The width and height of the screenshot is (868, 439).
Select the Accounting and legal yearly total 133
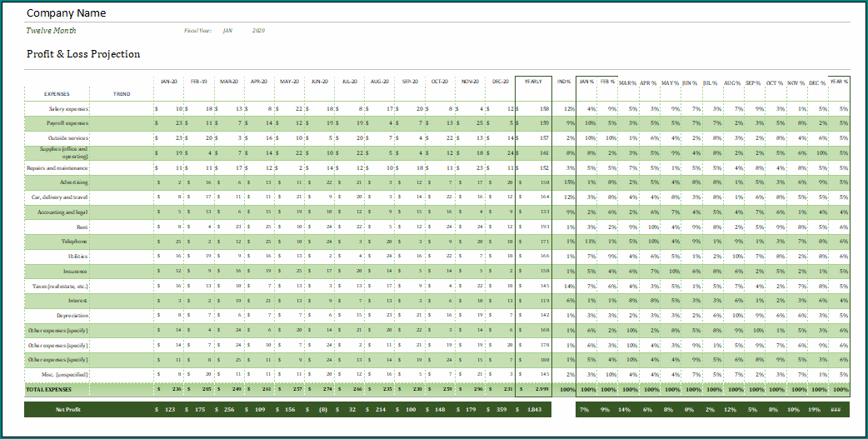(x=544, y=212)
